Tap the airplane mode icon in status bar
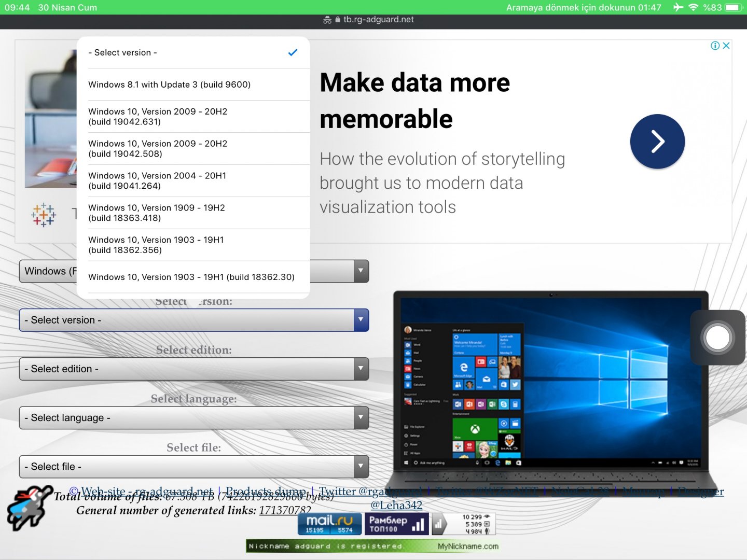The width and height of the screenshot is (747, 560). [x=678, y=7]
